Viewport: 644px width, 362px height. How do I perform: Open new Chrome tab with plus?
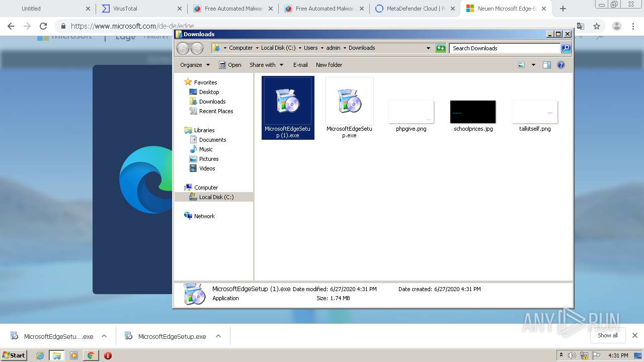tap(563, 9)
